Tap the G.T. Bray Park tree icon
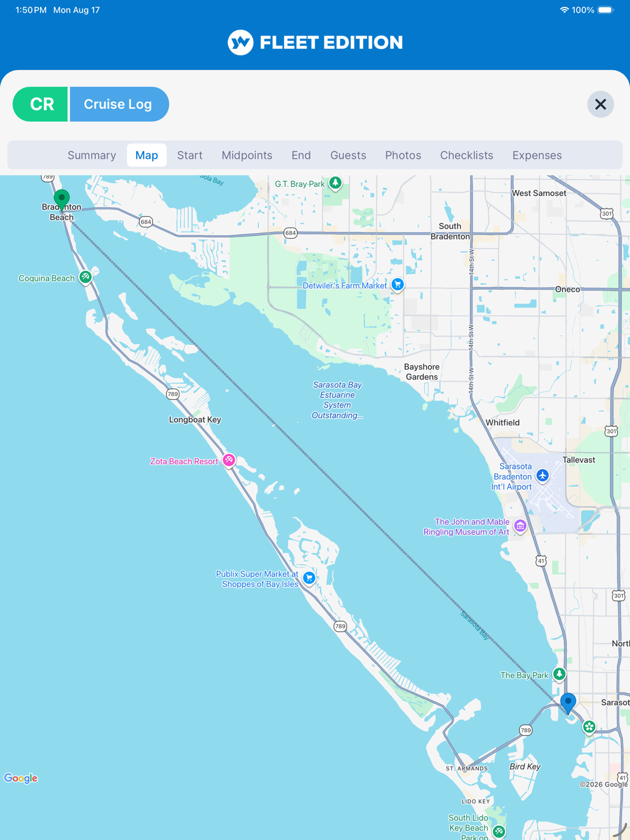 click(x=335, y=183)
